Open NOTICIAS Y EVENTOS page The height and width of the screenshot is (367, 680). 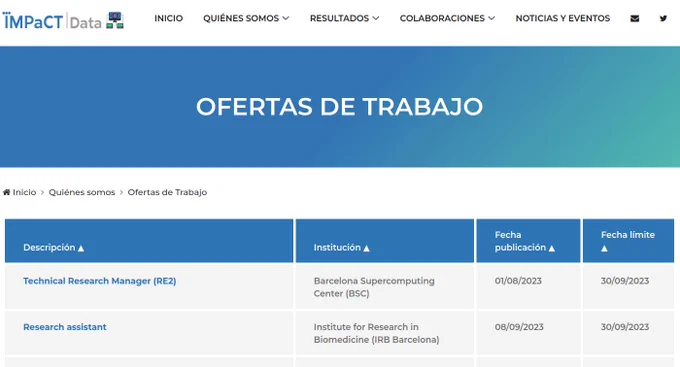pos(562,18)
